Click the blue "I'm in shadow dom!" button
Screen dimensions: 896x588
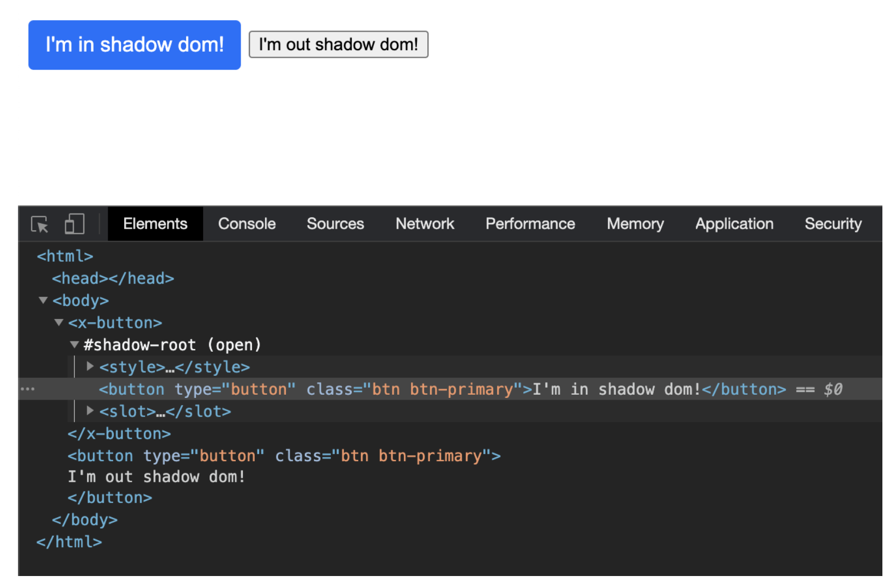coord(134,45)
